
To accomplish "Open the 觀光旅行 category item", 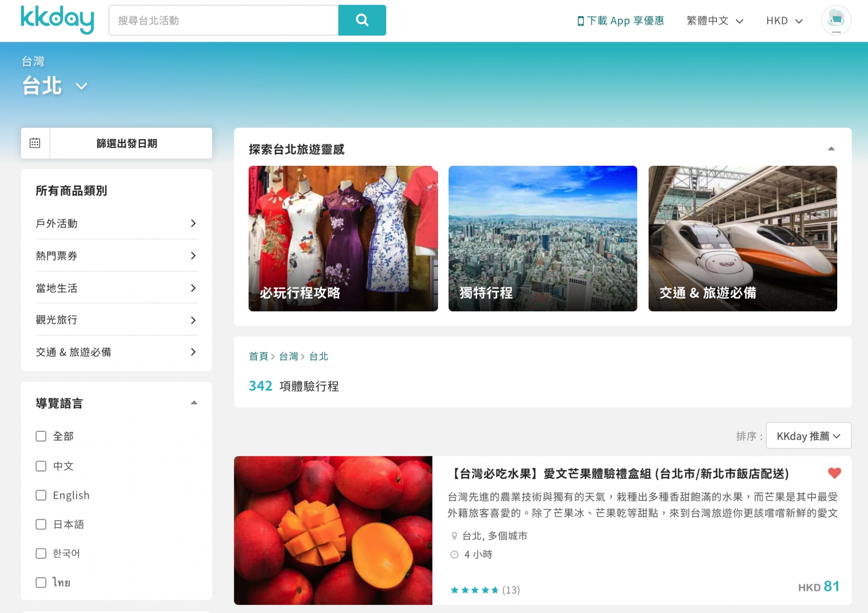I will 117,320.
